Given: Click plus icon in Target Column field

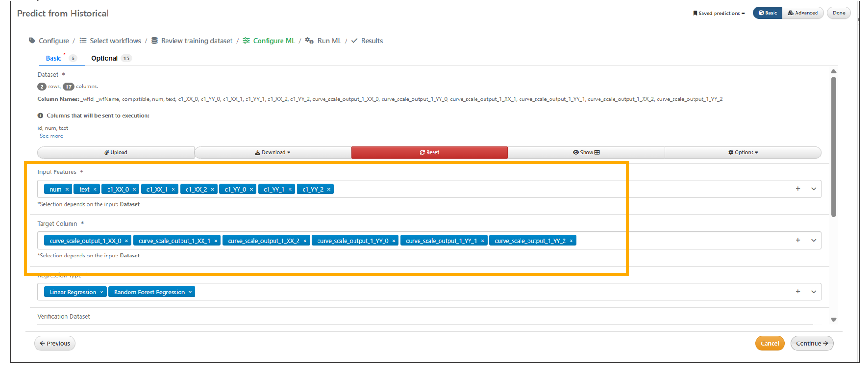Looking at the screenshot, I should (798, 240).
